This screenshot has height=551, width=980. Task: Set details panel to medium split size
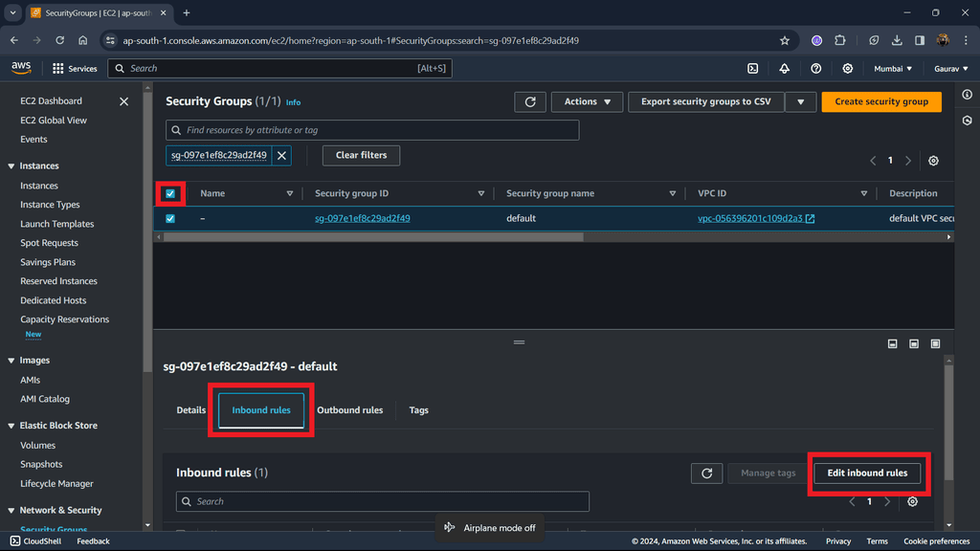pyautogui.click(x=914, y=343)
